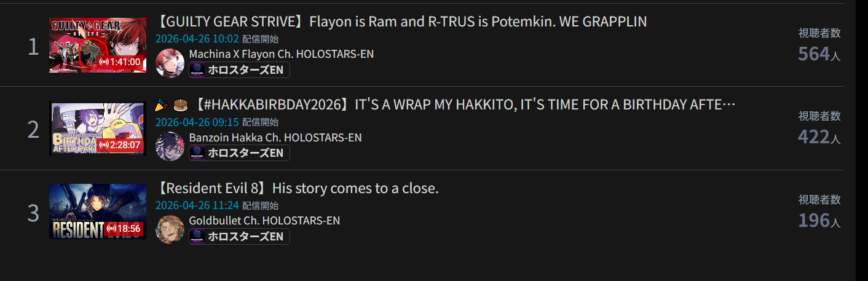Click HOLOSTARS logo in Hakka's group tag

coord(198,153)
